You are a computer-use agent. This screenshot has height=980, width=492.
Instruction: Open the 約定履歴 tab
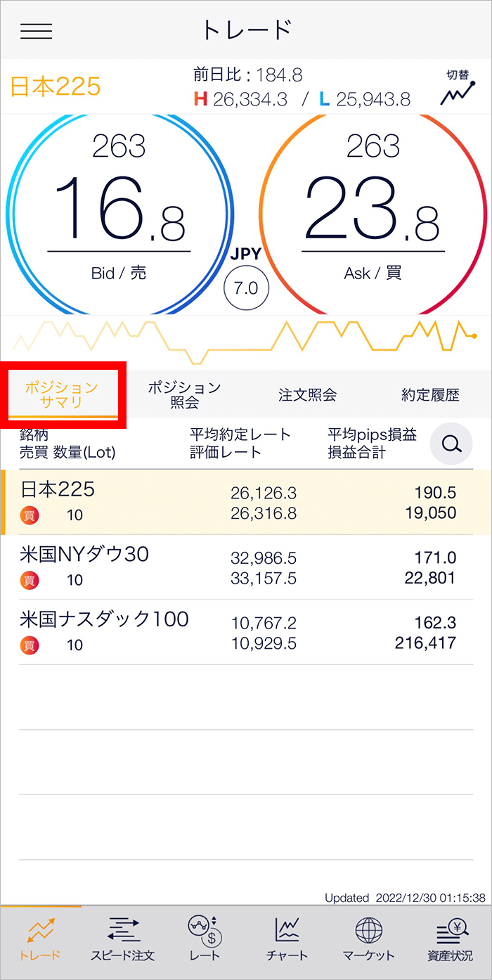point(430,394)
